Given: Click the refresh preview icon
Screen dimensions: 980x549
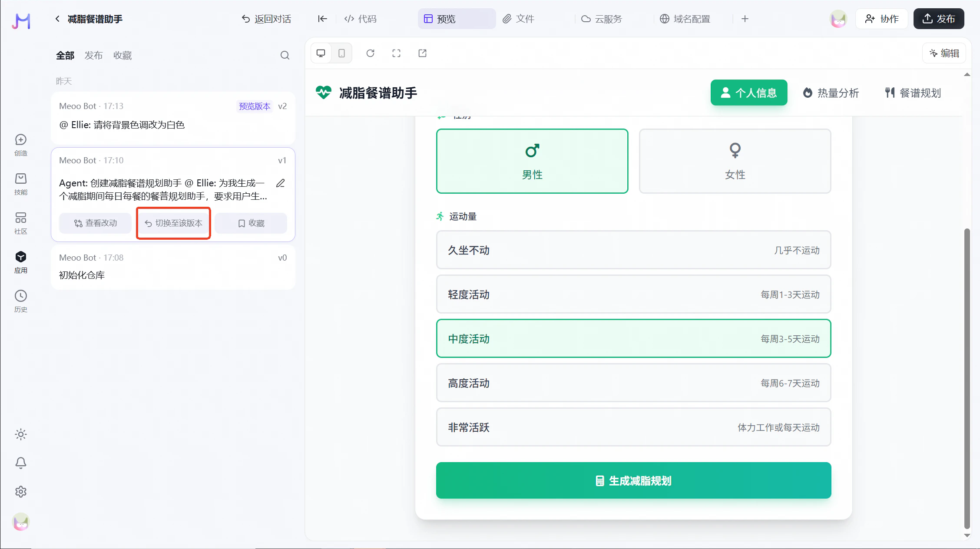Looking at the screenshot, I should (x=370, y=53).
